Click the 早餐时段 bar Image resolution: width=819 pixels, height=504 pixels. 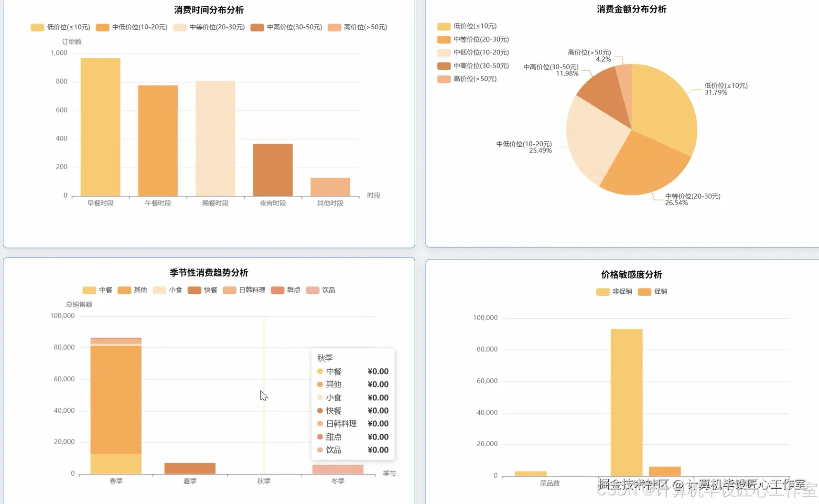point(100,127)
